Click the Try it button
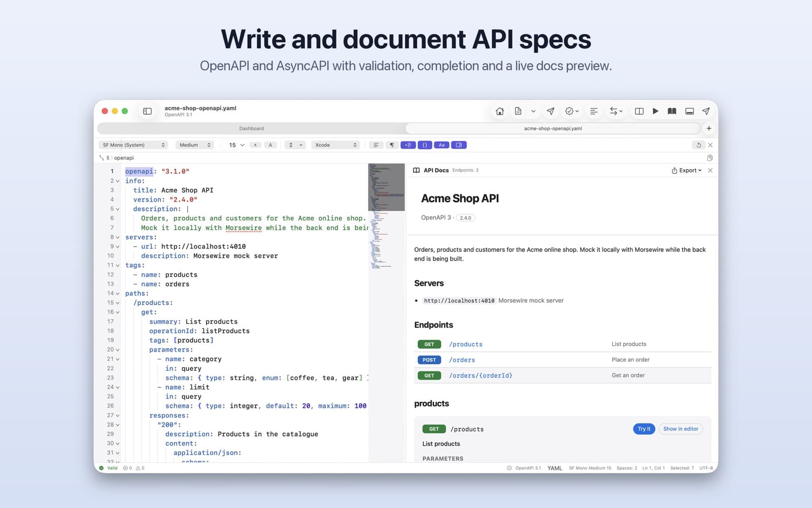The image size is (812, 508). point(644,429)
